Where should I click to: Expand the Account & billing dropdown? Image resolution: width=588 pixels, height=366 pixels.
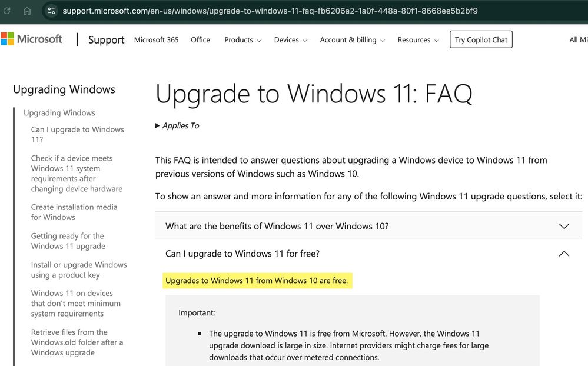[x=352, y=40]
